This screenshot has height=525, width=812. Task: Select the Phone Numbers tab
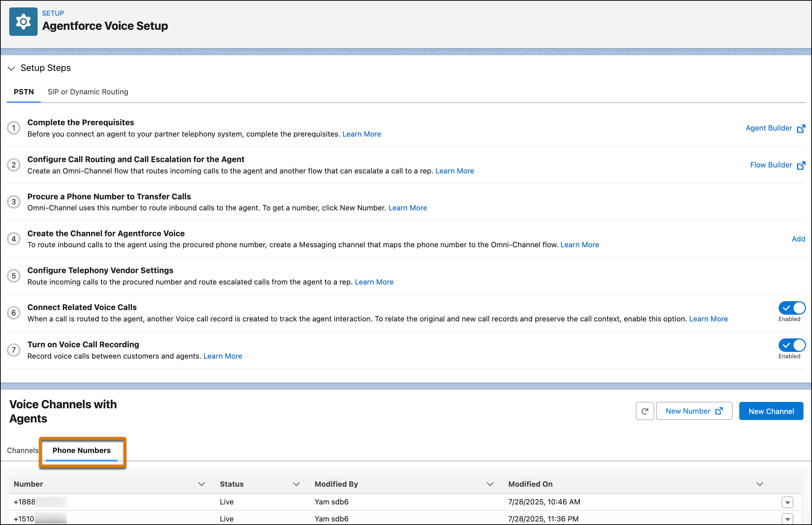(x=82, y=451)
